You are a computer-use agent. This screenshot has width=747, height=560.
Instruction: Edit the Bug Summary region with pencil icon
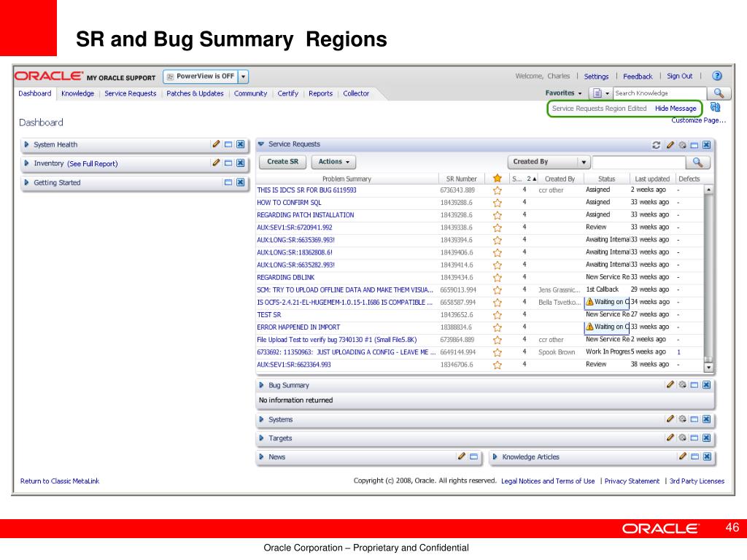(x=670, y=385)
